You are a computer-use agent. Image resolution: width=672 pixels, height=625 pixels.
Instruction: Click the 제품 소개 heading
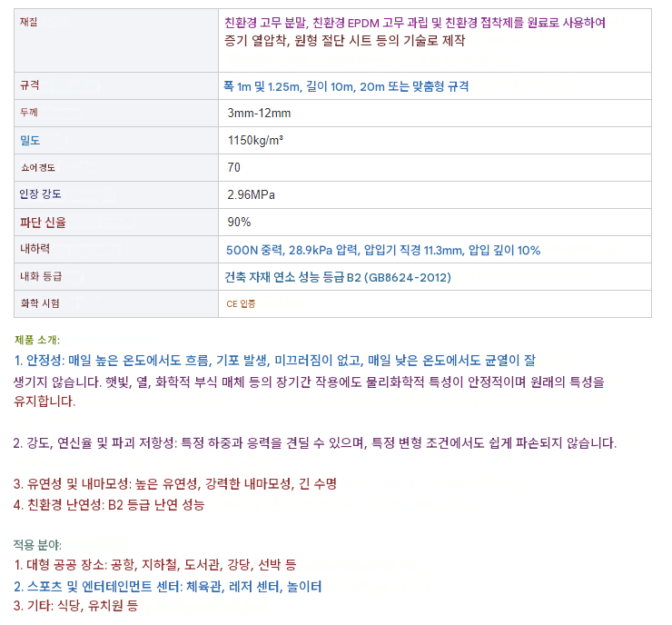click(37, 340)
